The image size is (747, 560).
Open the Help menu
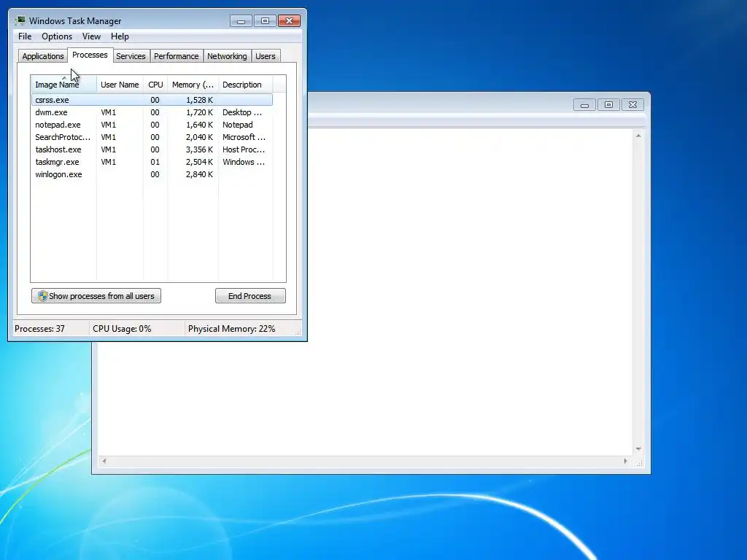[x=120, y=36]
